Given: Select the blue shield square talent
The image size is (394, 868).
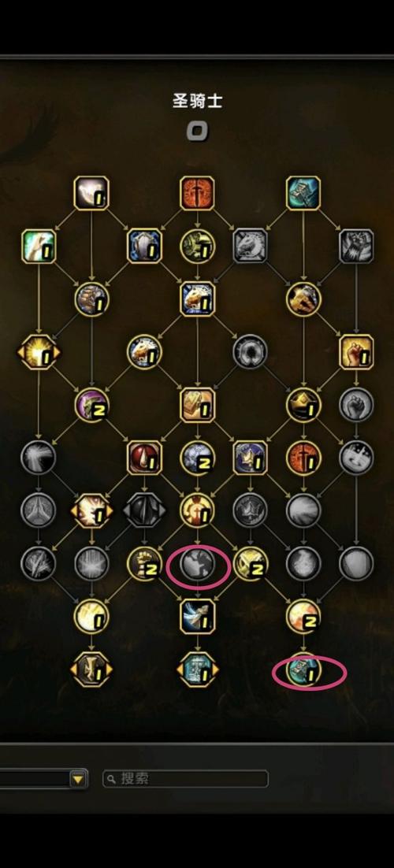Looking at the screenshot, I should [145, 246].
